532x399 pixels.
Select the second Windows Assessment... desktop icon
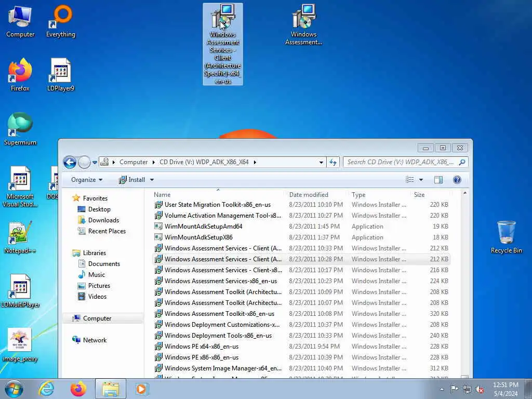point(303,25)
